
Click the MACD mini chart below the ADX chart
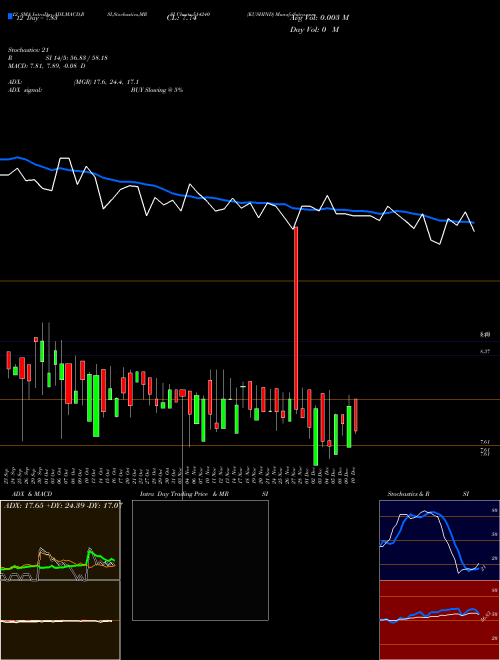pos(60,620)
